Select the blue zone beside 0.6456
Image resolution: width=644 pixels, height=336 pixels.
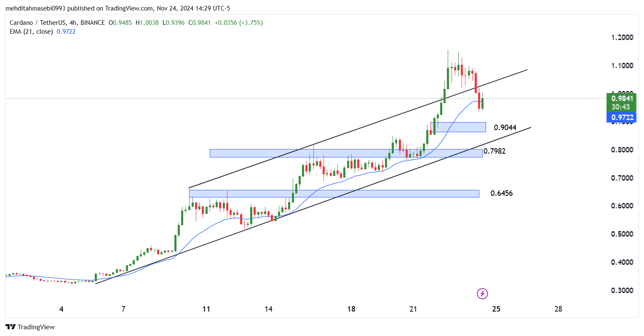[x=334, y=194]
